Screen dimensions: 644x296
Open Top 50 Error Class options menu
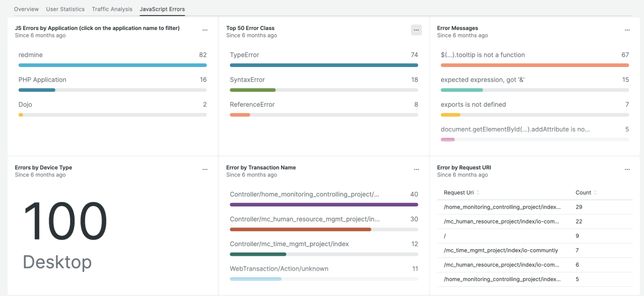tap(416, 30)
